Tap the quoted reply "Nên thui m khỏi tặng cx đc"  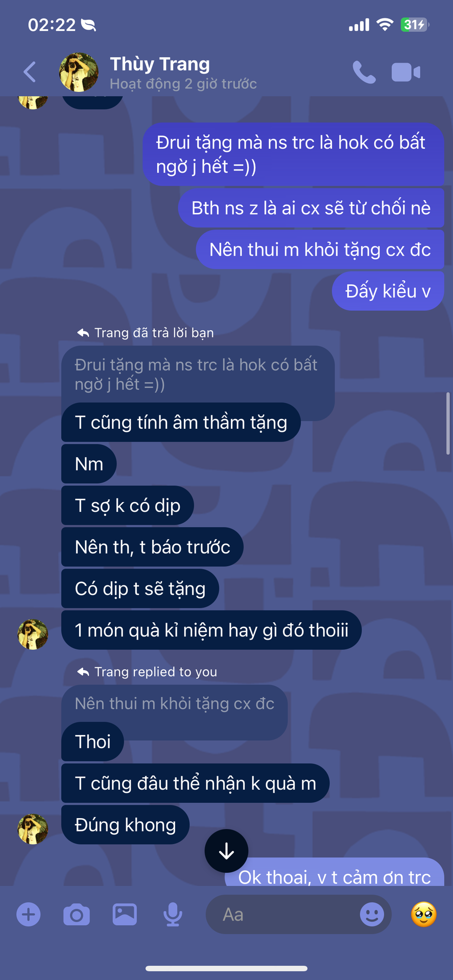[174, 703]
